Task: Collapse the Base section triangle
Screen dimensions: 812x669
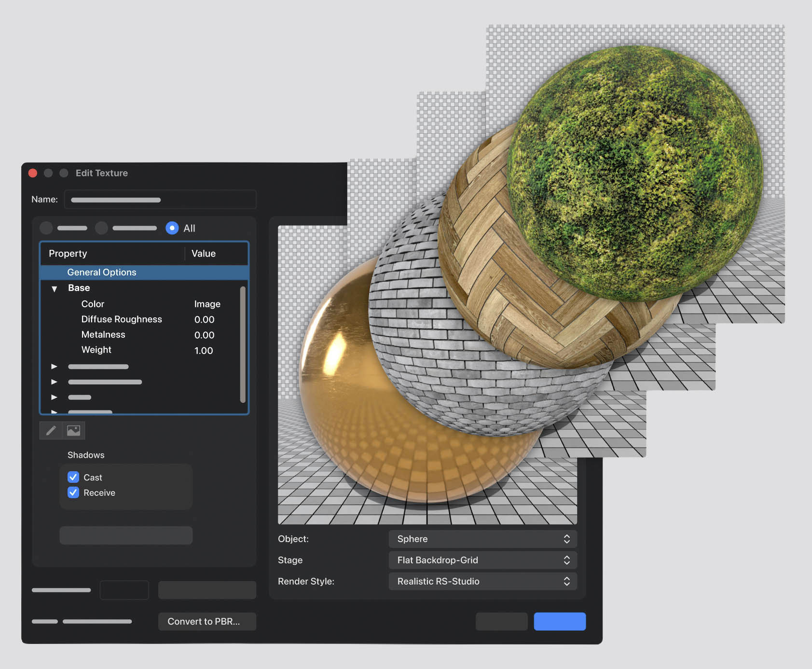Action: 55,288
